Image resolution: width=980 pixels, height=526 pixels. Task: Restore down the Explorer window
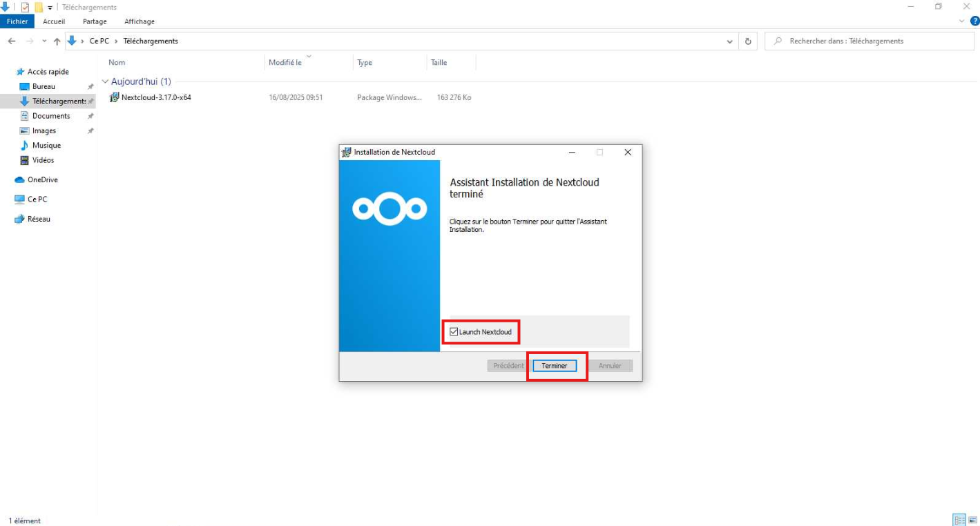938,6
